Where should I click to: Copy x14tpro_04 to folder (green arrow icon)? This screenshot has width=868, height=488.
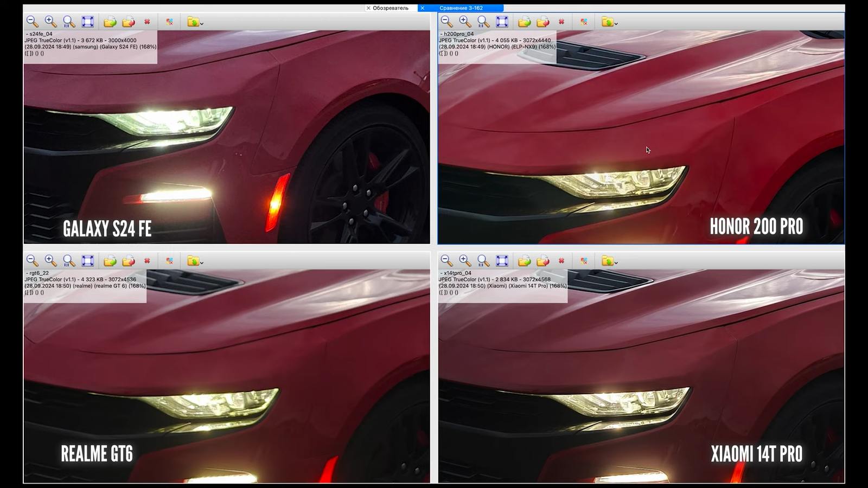[525, 261]
